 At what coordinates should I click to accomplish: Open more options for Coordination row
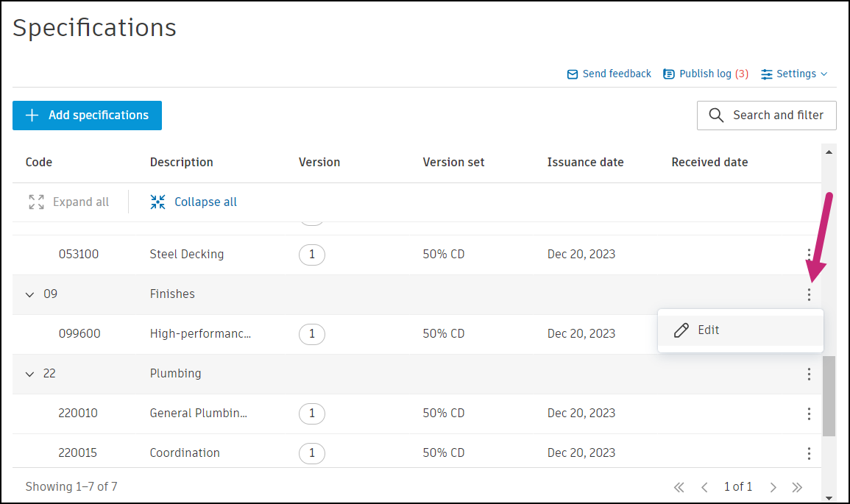tap(809, 453)
